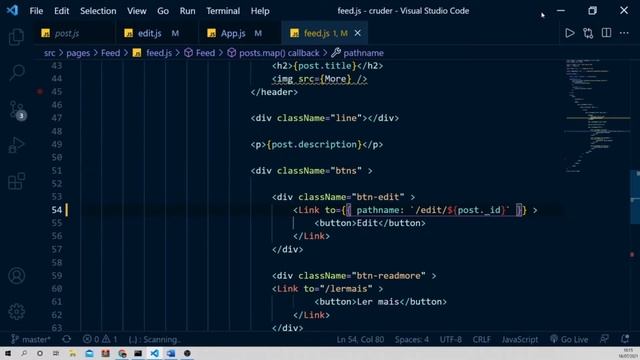This screenshot has width=640, height=360.
Task: Change cursor position Ln 54, Col 80
Action: (x=360, y=339)
